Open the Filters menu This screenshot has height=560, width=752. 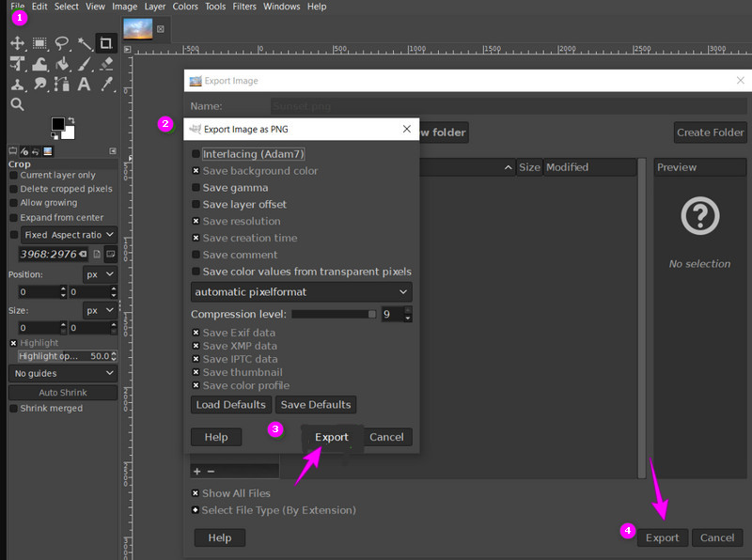[243, 7]
